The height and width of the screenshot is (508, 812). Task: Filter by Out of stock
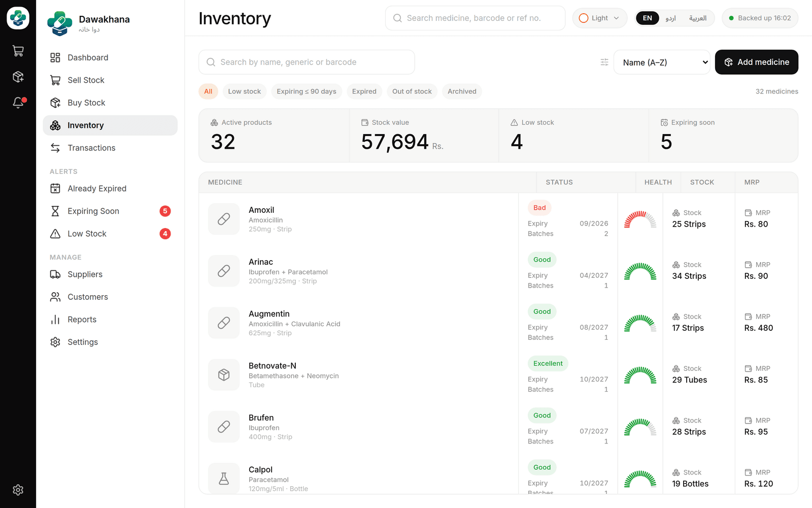click(412, 91)
